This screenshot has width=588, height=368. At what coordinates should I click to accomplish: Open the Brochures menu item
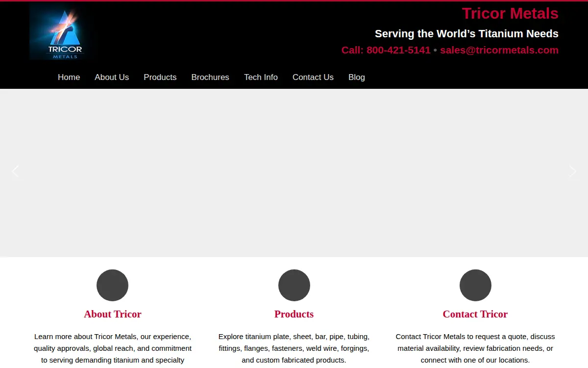click(x=210, y=77)
